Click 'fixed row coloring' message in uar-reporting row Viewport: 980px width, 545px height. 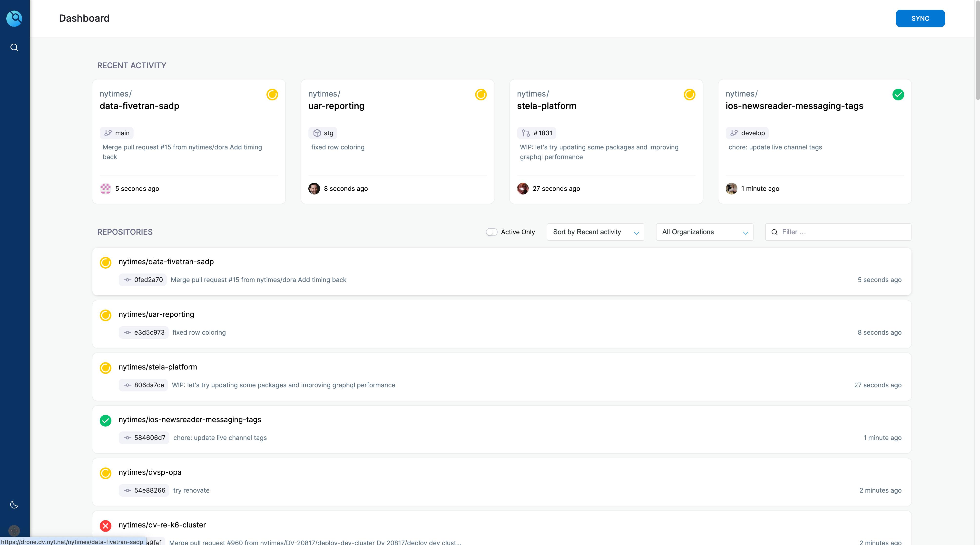(199, 332)
